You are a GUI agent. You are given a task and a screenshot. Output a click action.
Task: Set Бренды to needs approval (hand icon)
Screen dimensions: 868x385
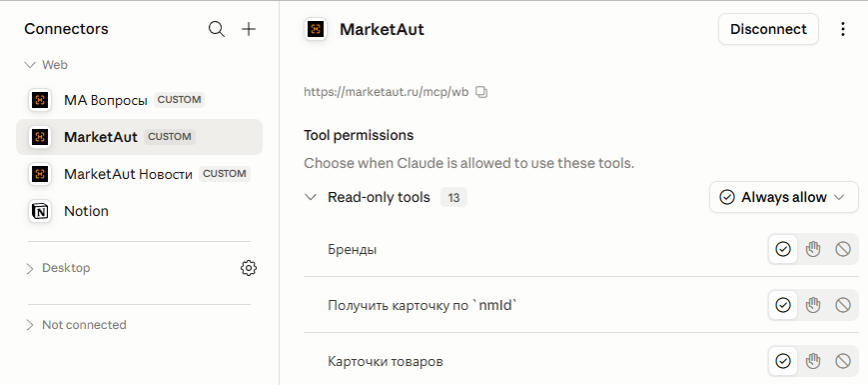[x=813, y=249]
